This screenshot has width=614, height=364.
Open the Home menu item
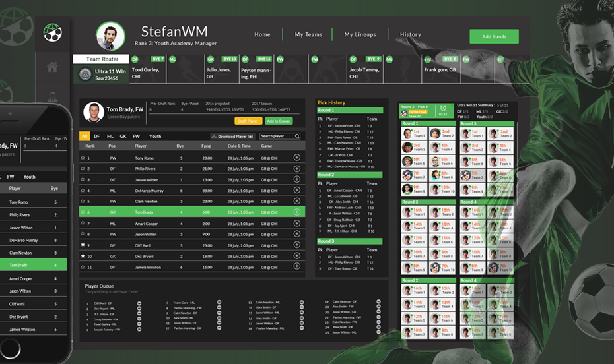(262, 34)
